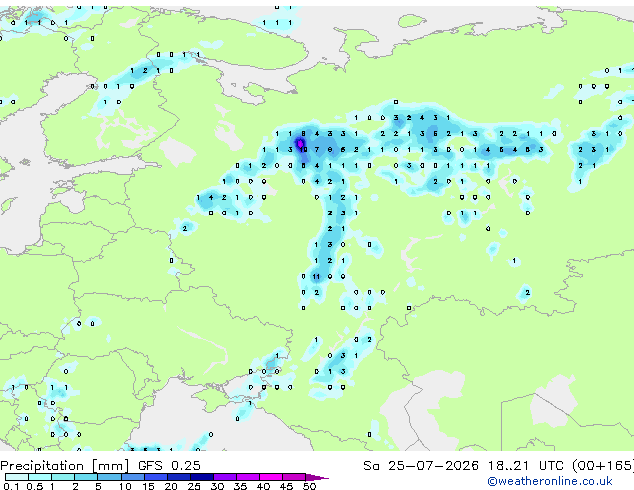Click the date 'Sa 25-07-2026'
The image size is (634, 490).
[x=421, y=466]
